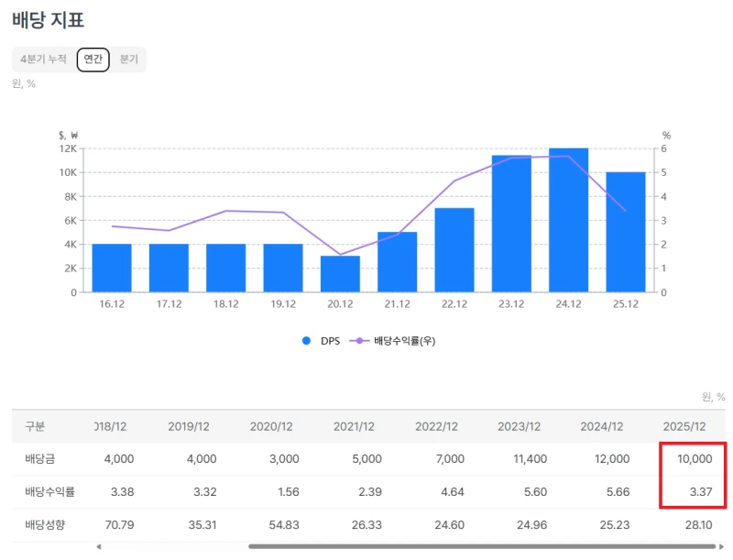The image size is (733, 560).
Task: Click the 23.12 DPS bar
Action: (x=511, y=224)
